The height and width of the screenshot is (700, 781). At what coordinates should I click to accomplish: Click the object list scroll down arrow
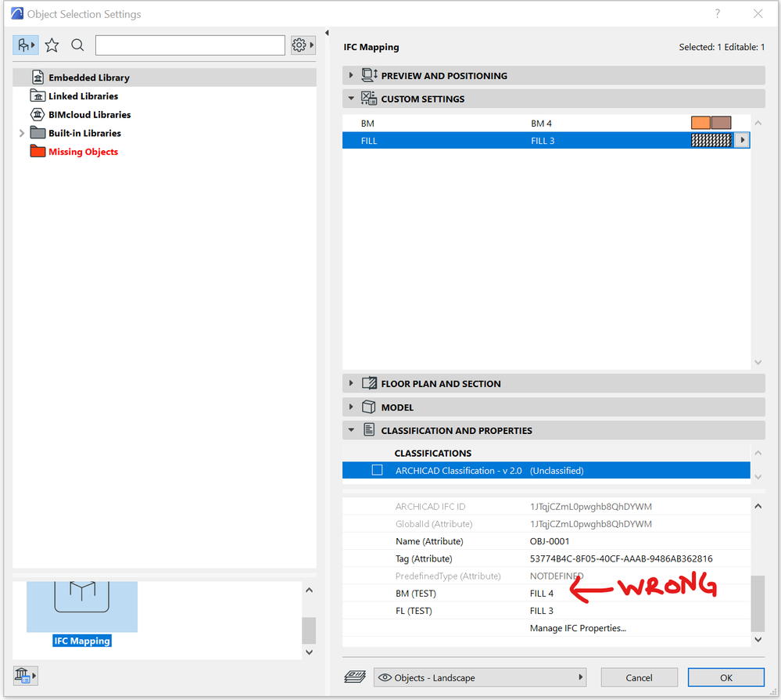[x=309, y=652]
